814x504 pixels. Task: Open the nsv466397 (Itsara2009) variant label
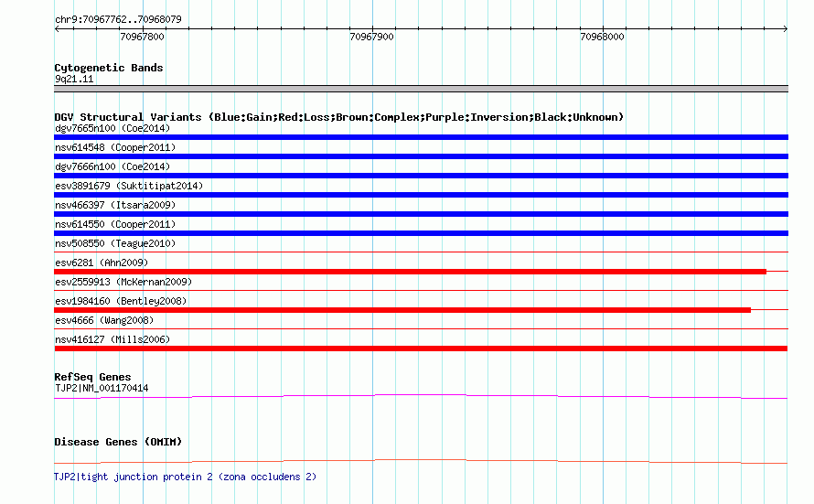tap(115, 205)
